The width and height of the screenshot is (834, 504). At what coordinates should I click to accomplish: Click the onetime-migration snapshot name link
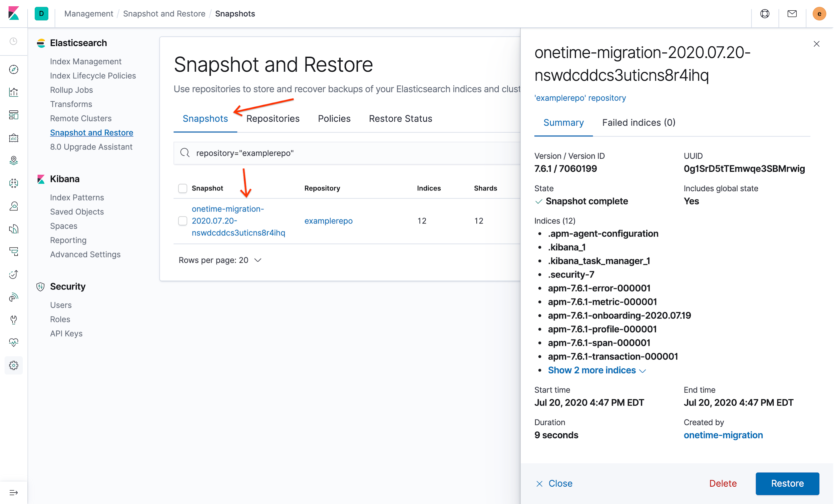point(238,220)
